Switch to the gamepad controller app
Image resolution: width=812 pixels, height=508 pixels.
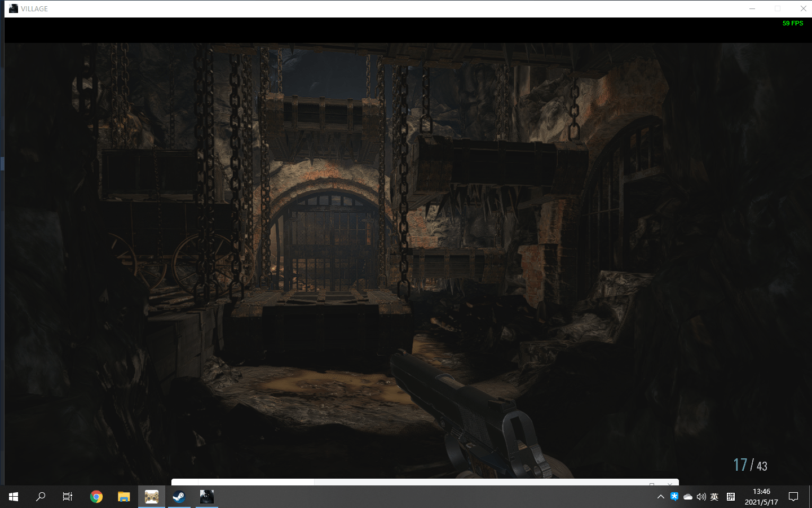tap(152, 497)
